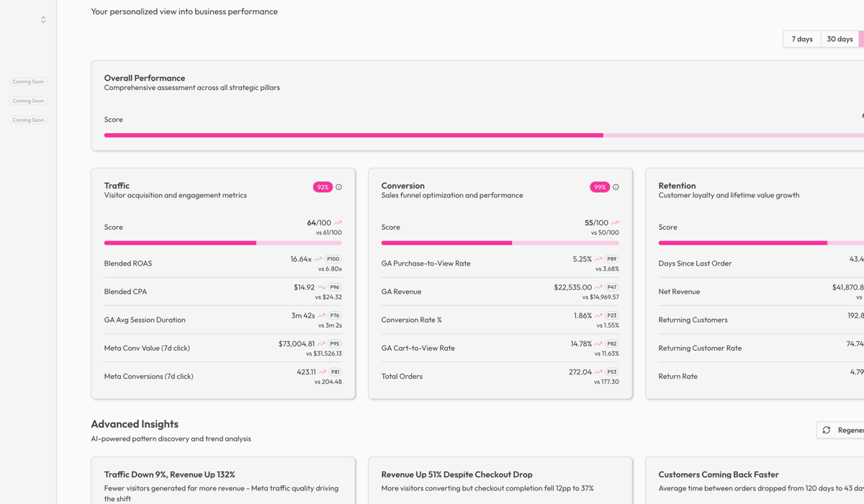Expand the sidebar using the chevron control
The height and width of the screenshot is (504, 864).
tap(42, 19)
